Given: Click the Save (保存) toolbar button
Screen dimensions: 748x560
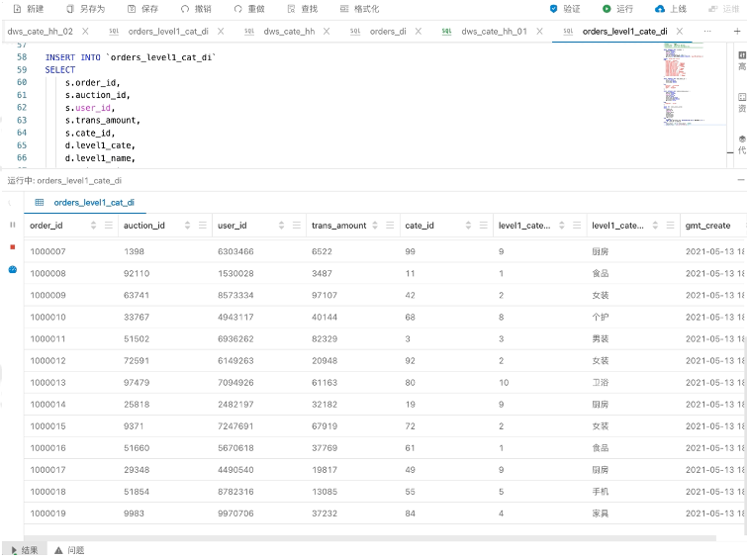Looking at the screenshot, I should (x=142, y=9).
